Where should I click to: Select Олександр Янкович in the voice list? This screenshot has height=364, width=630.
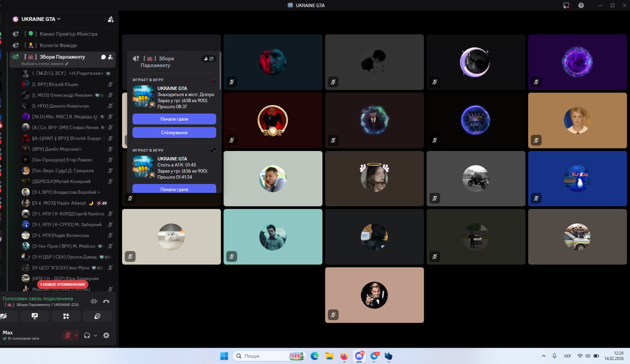[67, 95]
